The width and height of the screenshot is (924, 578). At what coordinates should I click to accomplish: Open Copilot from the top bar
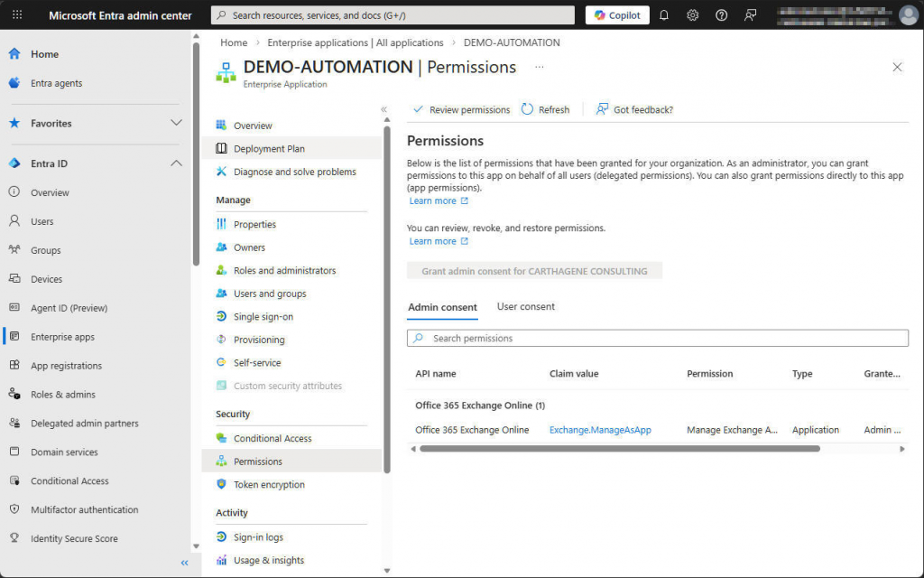(x=616, y=14)
